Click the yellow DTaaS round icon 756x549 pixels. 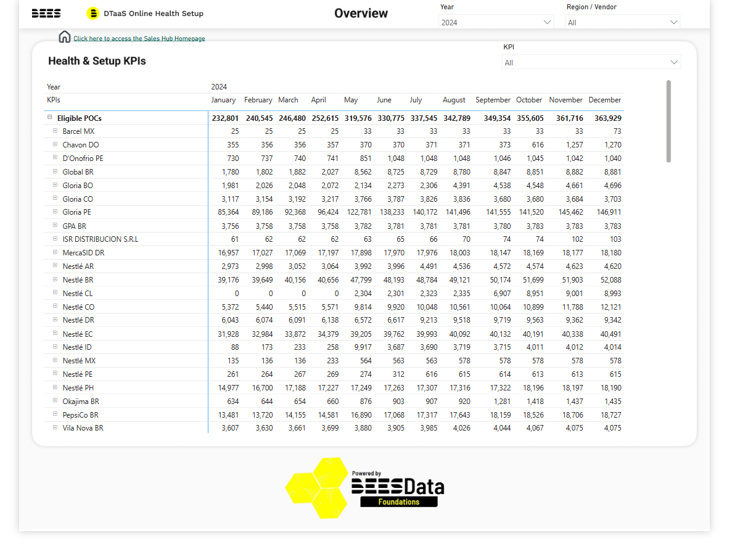point(93,13)
